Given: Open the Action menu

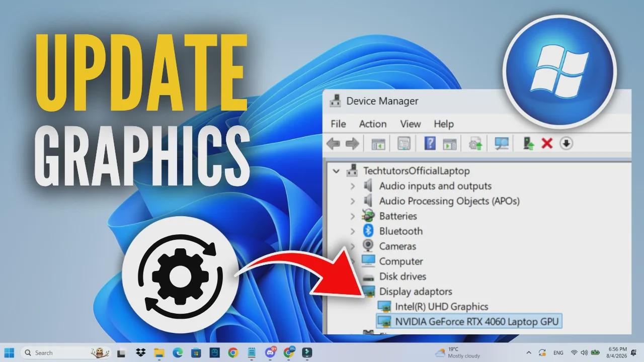Looking at the screenshot, I should [x=373, y=124].
